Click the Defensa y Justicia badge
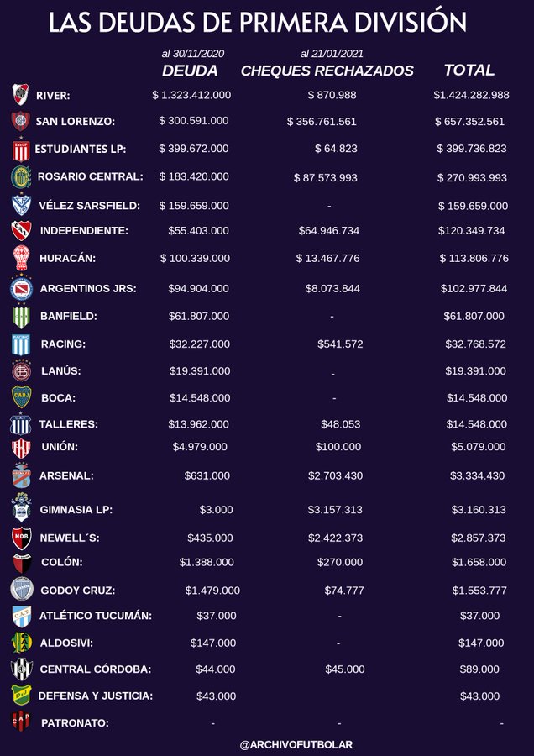 pos(20,696)
